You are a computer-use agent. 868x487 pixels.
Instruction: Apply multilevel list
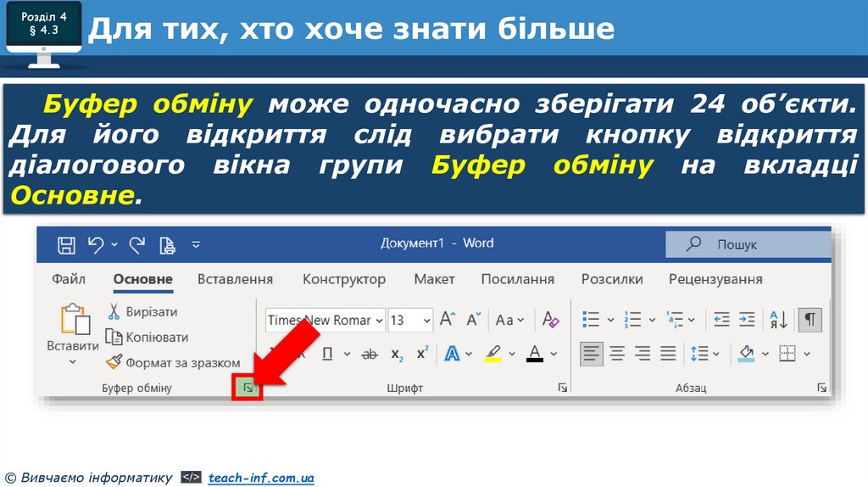pos(675,320)
